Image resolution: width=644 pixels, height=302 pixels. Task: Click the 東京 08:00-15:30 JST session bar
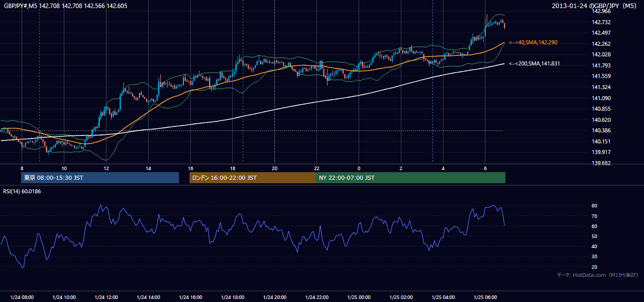coord(100,178)
